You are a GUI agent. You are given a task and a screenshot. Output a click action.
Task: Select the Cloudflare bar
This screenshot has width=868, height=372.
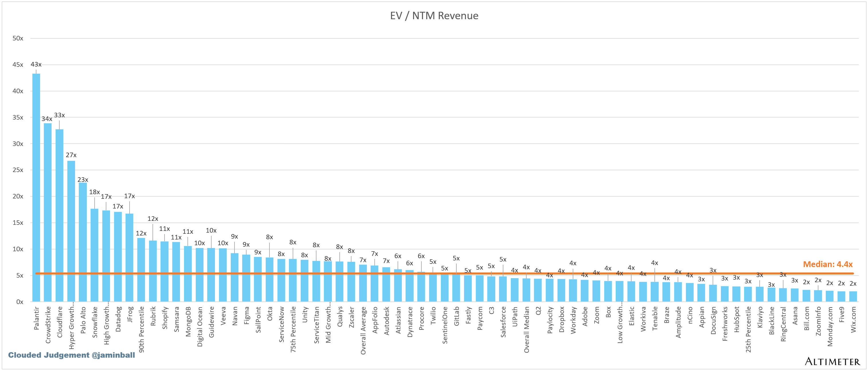59,215
